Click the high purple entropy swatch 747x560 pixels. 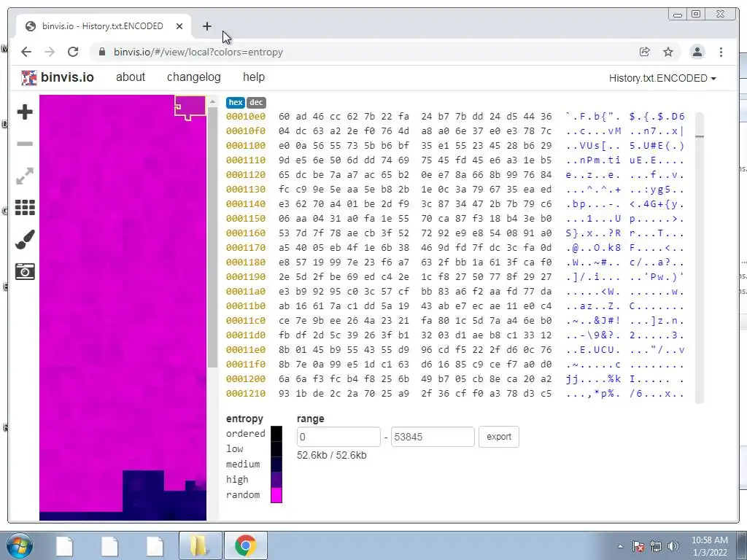[x=276, y=480]
